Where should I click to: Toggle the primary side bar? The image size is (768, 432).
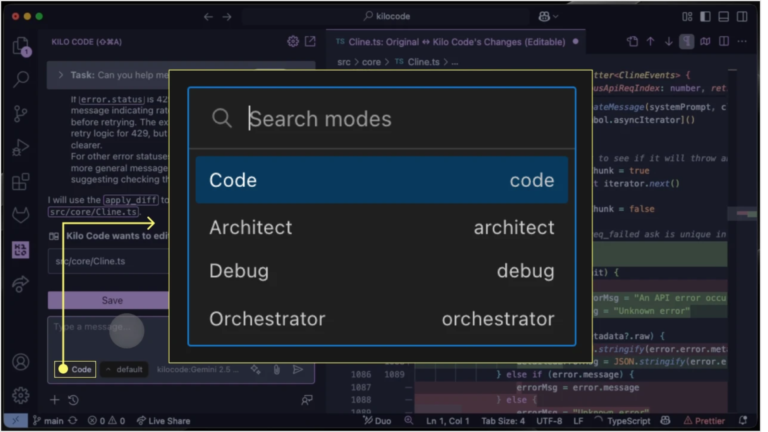pyautogui.click(x=705, y=17)
